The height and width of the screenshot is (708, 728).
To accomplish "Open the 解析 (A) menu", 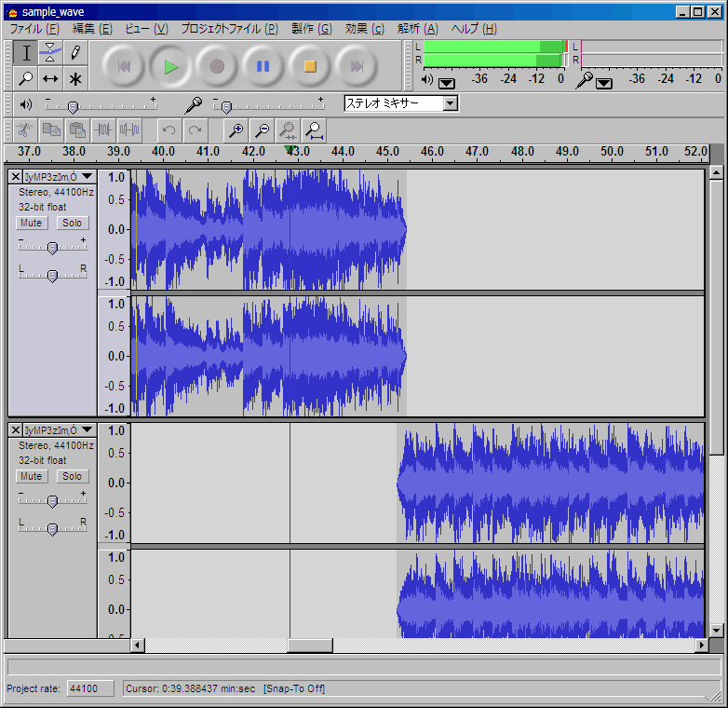I will [x=418, y=29].
